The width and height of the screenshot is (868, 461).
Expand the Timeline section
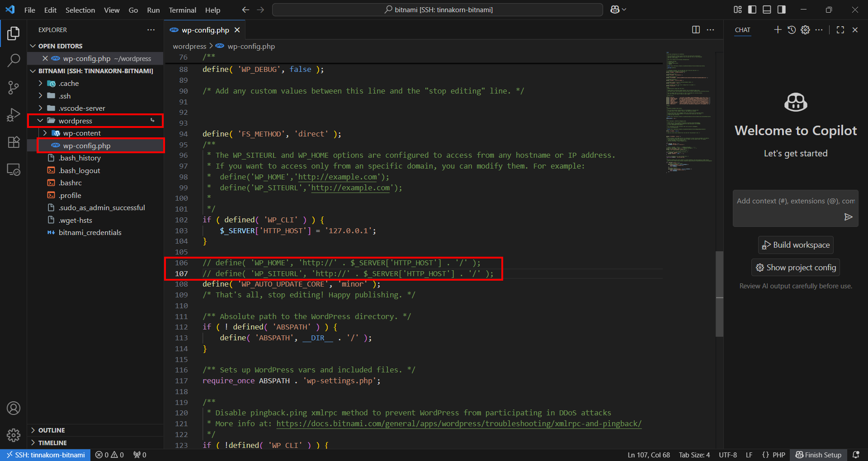point(33,443)
